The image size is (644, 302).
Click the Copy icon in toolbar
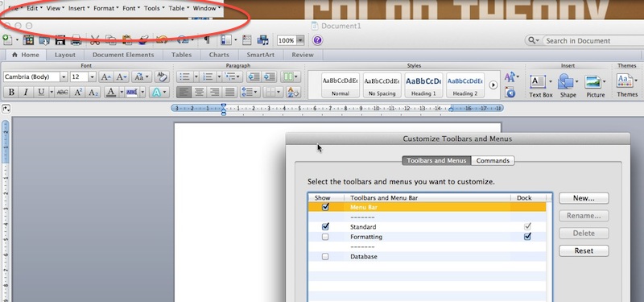point(111,40)
